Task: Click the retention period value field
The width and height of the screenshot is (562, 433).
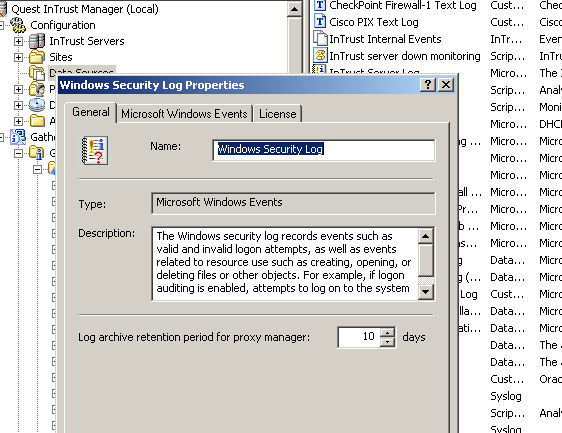Action: (359, 337)
